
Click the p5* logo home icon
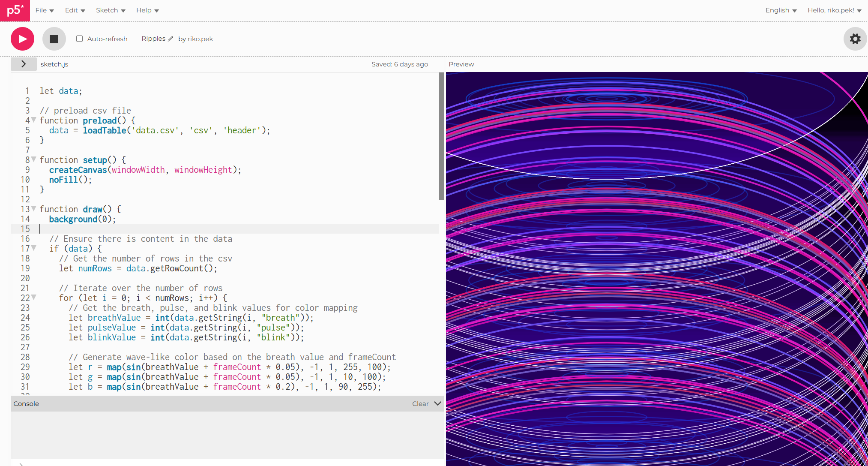click(x=15, y=10)
